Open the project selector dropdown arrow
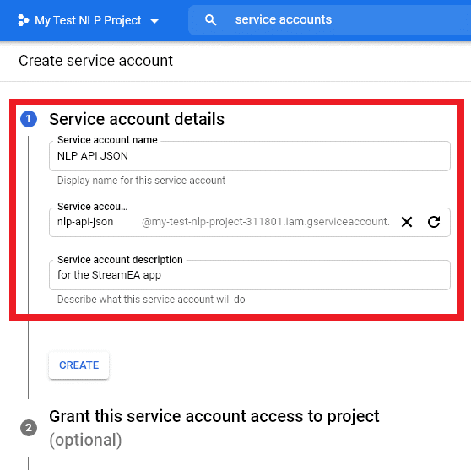The image size is (471, 476). 154,21
